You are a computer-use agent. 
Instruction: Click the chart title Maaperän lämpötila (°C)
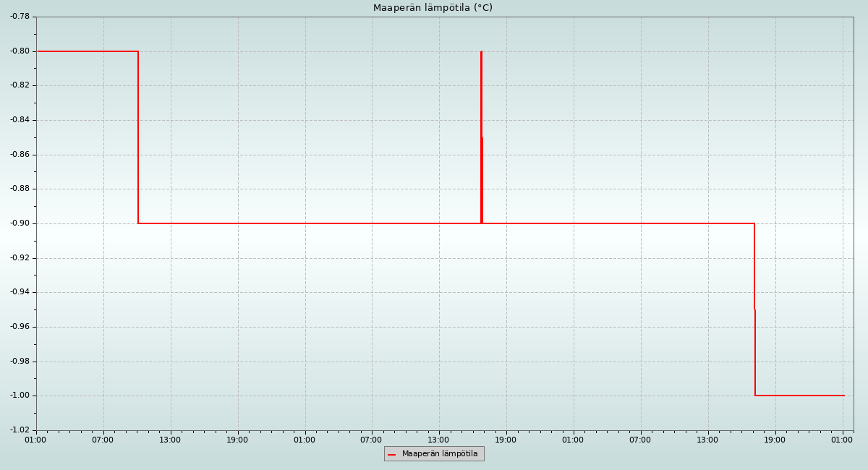click(433, 8)
